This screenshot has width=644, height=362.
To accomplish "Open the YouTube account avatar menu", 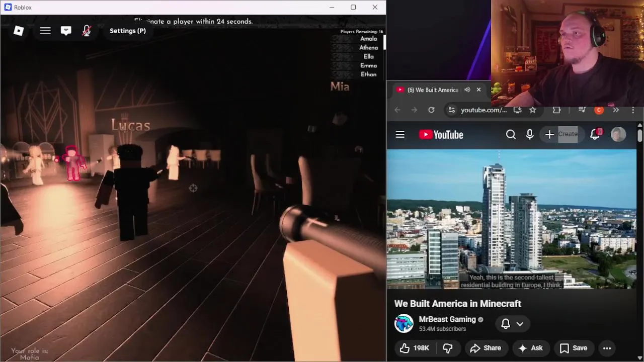I will (x=618, y=134).
